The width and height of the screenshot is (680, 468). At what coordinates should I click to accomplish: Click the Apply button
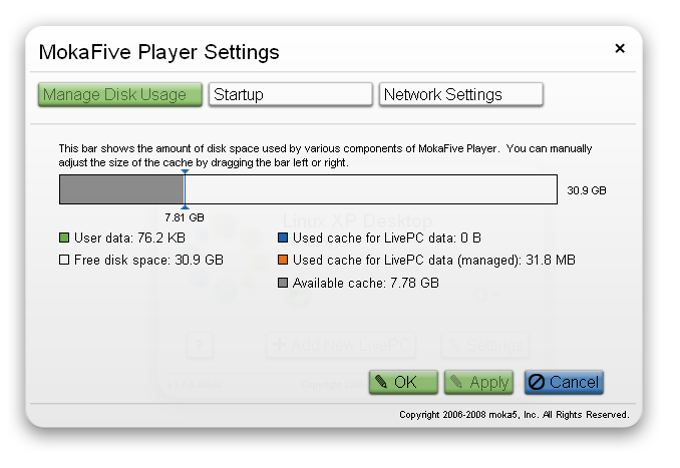click(479, 382)
